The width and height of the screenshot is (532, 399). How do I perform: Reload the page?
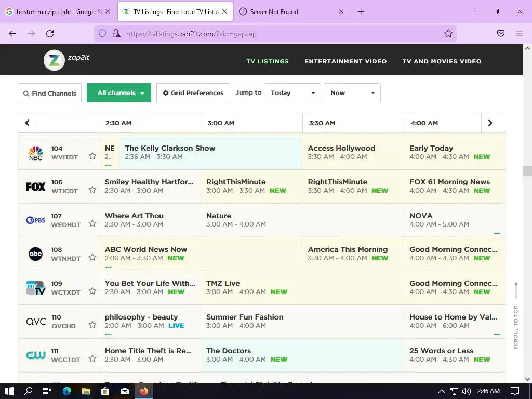click(50, 34)
